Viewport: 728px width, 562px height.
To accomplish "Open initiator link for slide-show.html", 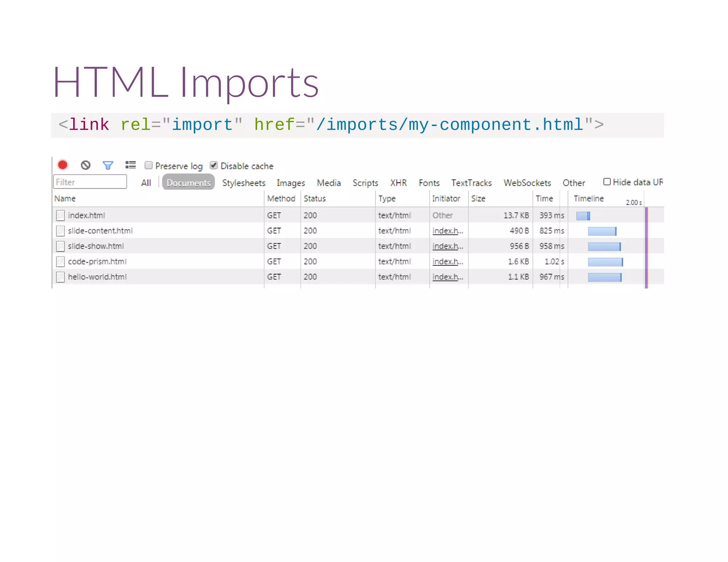I will [x=447, y=246].
